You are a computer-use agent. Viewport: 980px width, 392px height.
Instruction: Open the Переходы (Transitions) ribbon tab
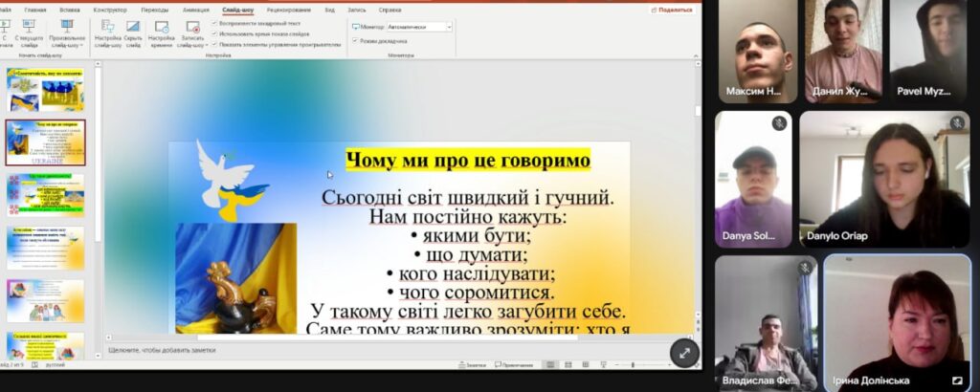(x=154, y=10)
